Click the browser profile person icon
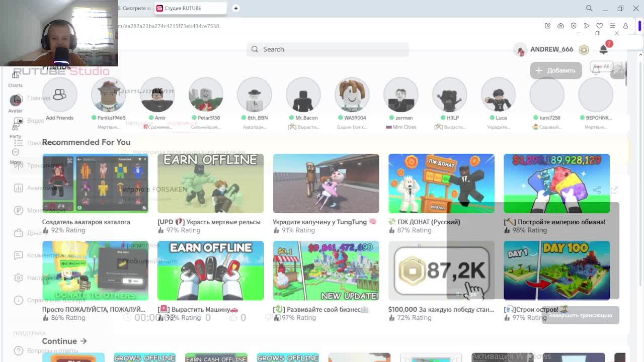 click(x=625, y=26)
